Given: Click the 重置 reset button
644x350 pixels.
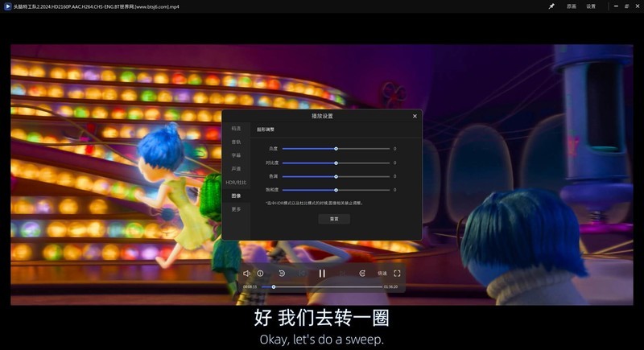Looking at the screenshot, I should point(334,219).
